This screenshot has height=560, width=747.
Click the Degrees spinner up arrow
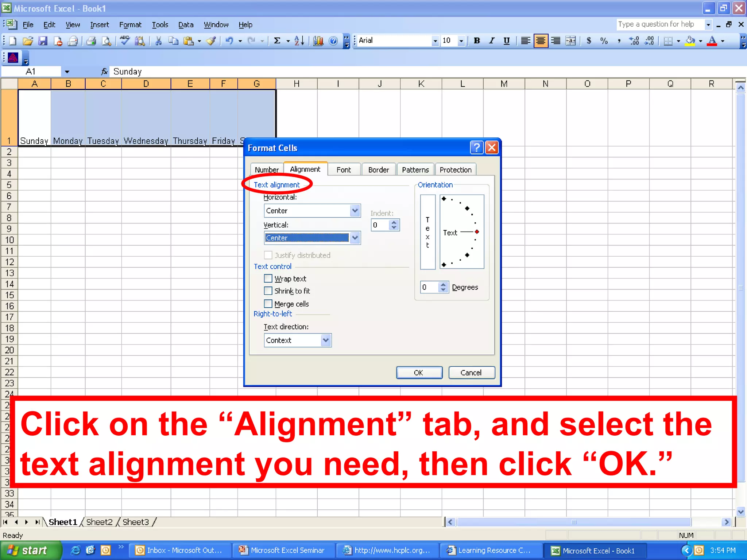click(443, 284)
